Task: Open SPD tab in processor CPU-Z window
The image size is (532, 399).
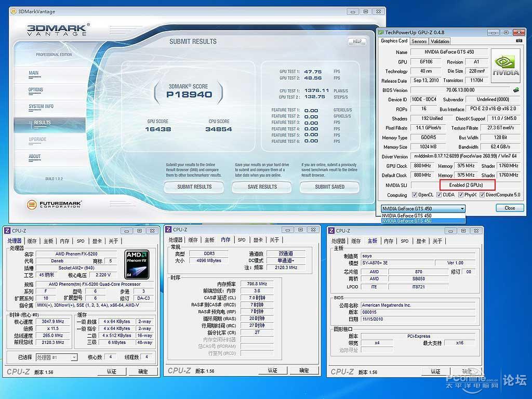Action: [81, 241]
